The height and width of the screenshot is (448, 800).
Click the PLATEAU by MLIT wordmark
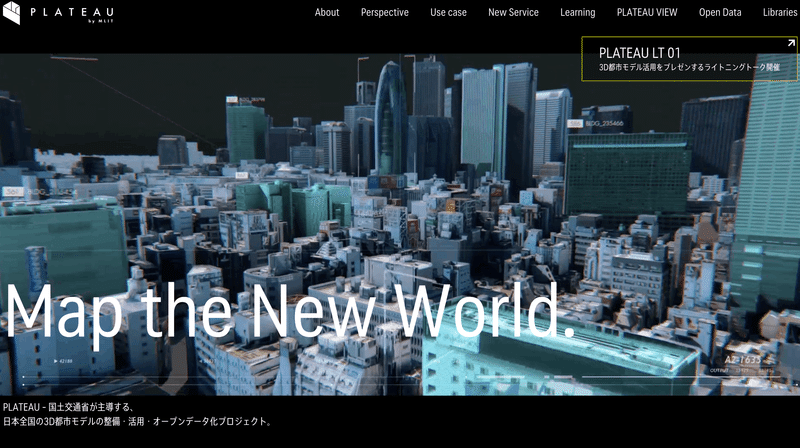72,14
